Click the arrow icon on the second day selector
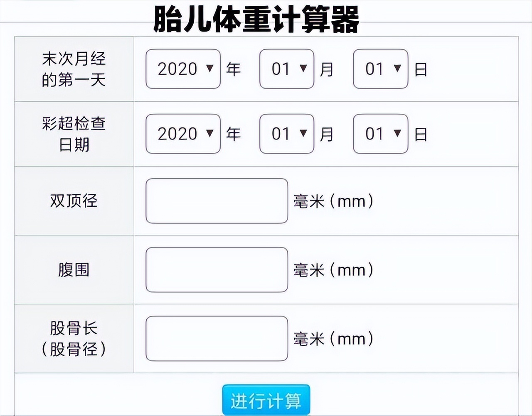The image size is (532, 416). tap(398, 134)
